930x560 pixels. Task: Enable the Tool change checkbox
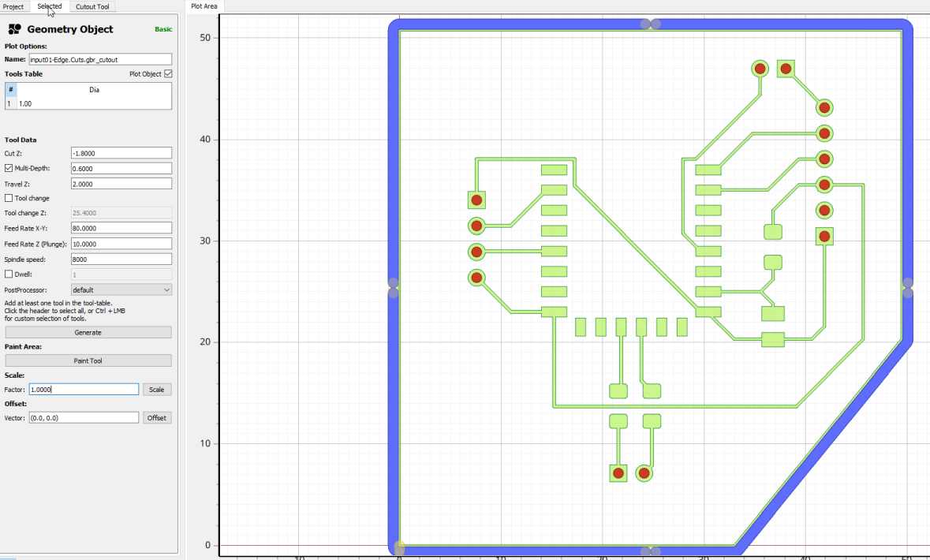click(9, 198)
